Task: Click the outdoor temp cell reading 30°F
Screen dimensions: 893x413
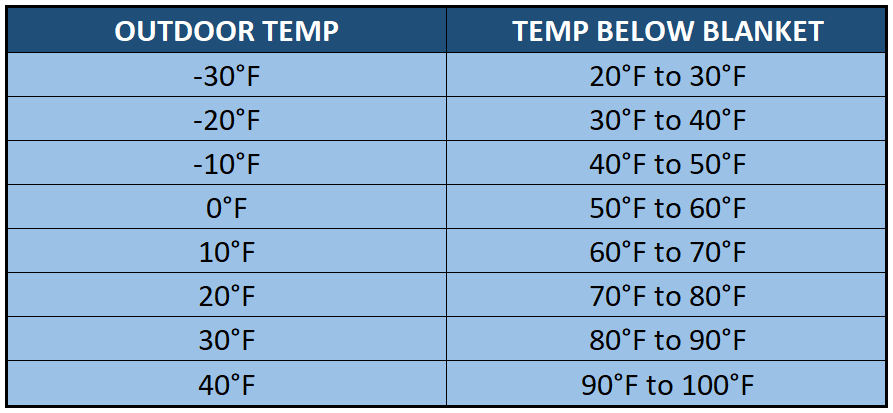Action: (226, 341)
